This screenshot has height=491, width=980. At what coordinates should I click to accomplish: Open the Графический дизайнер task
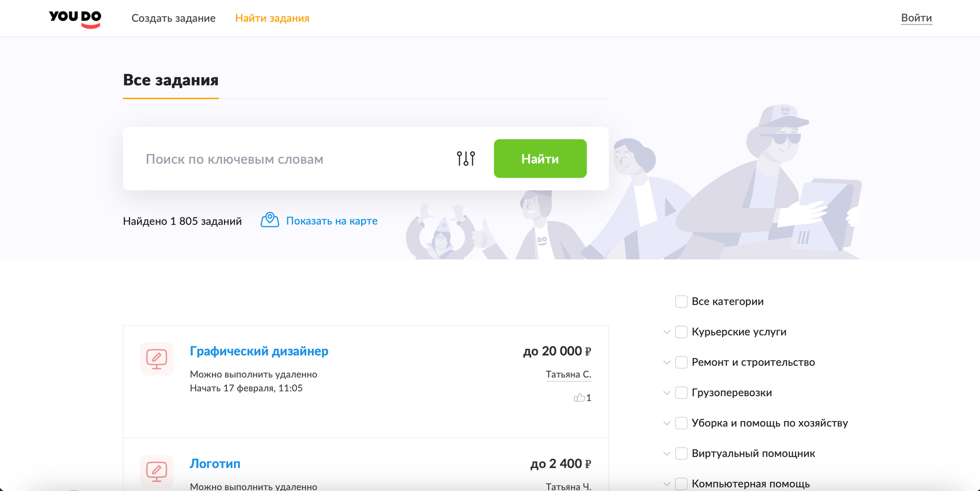tap(259, 351)
